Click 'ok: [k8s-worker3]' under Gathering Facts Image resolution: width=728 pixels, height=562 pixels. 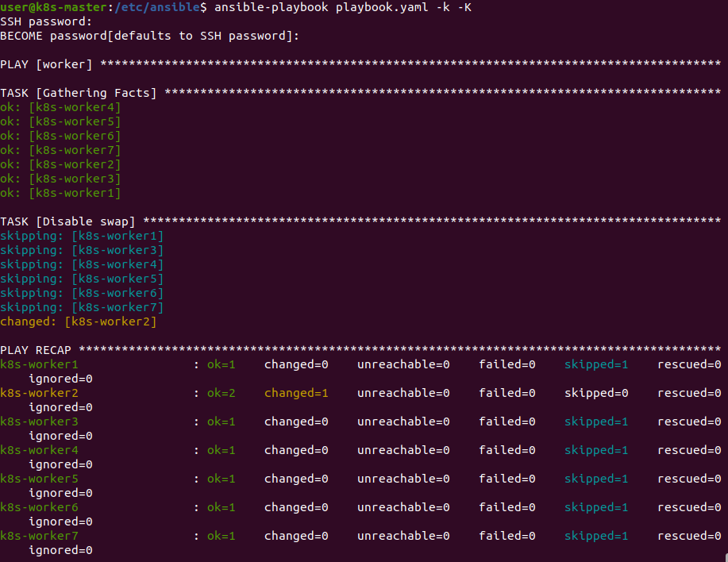pyautogui.click(x=60, y=179)
